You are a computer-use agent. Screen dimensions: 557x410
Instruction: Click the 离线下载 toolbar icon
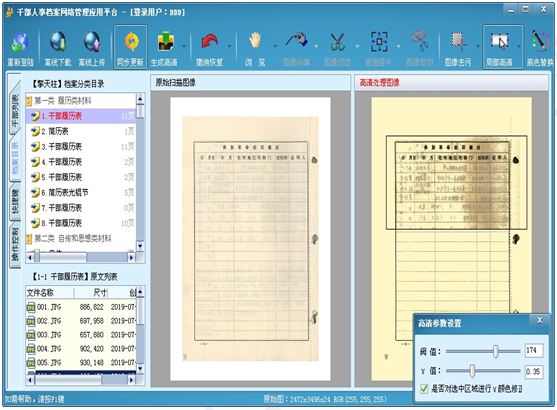pyautogui.click(x=58, y=42)
